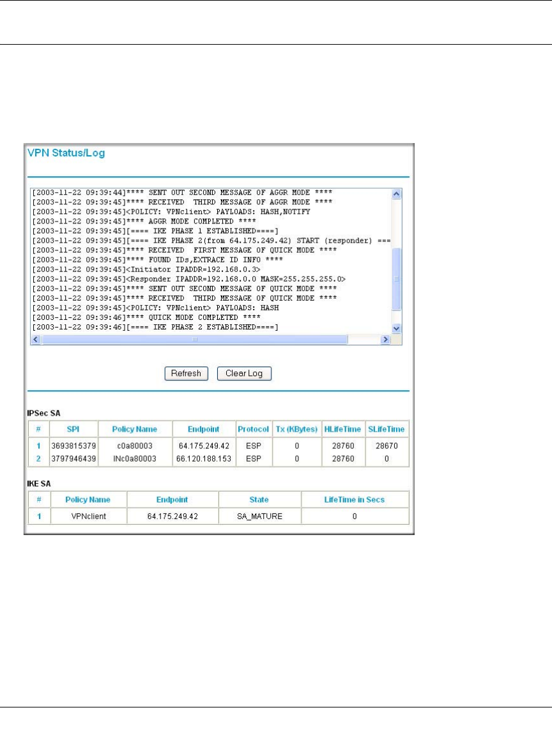Select SPI value 3797946439
552x756 pixels.
pyautogui.click(x=73, y=458)
